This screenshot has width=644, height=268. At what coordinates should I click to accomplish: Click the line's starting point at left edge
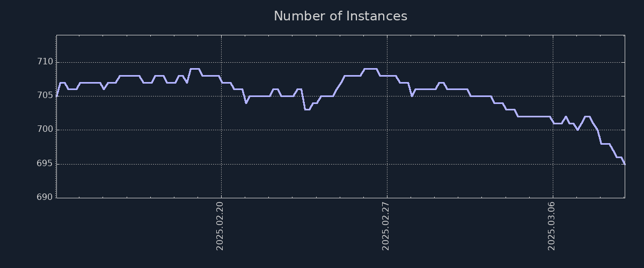pos(57,96)
